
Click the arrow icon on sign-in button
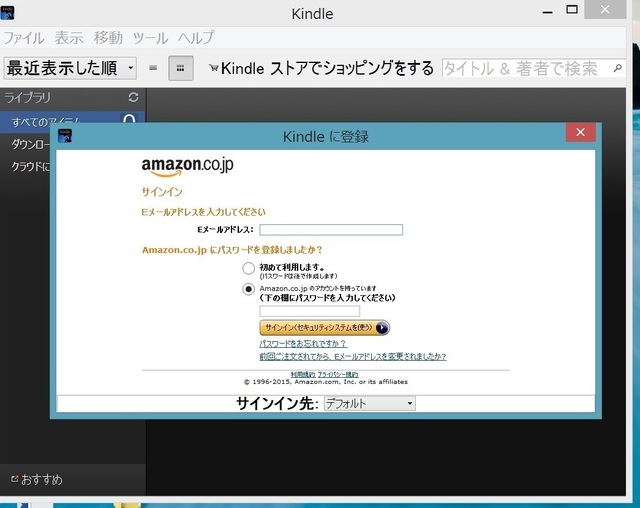coord(382,328)
